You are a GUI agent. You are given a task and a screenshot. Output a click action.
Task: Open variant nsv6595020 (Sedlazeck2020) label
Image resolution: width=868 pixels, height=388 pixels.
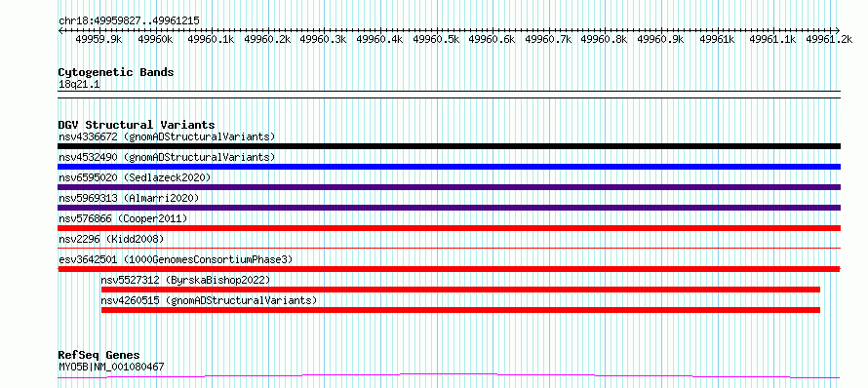pos(135,177)
